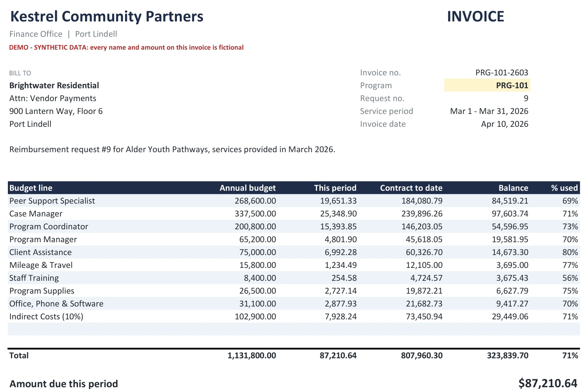The width and height of the screenshot is (588, 389).
Task: Click the Contract to date column header
Action: click(x=411, y=188)
